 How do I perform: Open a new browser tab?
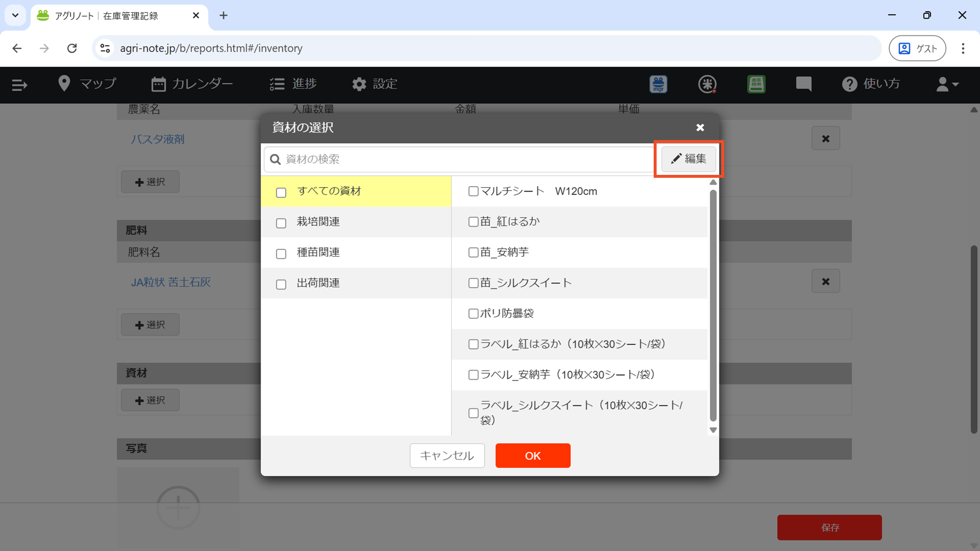click(223, 16)
